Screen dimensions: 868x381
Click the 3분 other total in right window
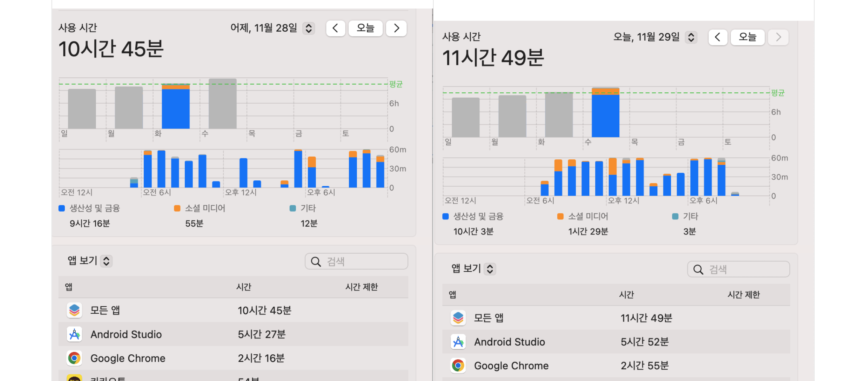tap(689, 231)
